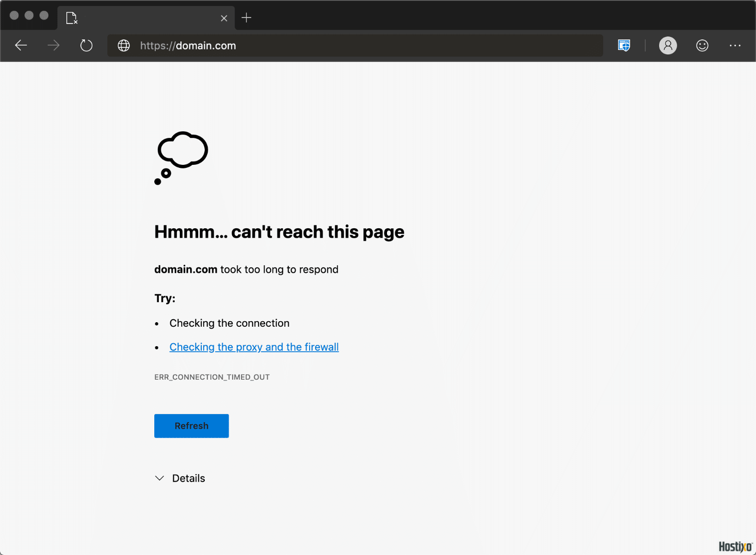Expand the Details chevron arrow
This screenshot has height=555, width=756.
160,478
